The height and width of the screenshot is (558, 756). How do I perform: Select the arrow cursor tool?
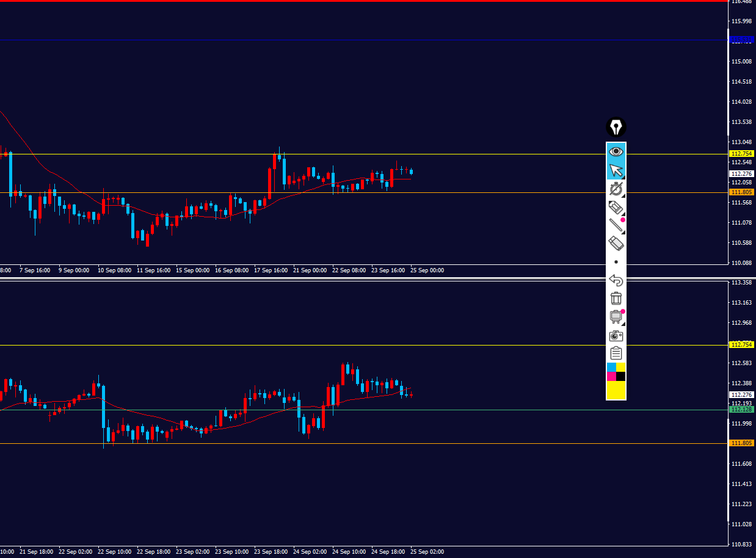[x=616, y=170]
